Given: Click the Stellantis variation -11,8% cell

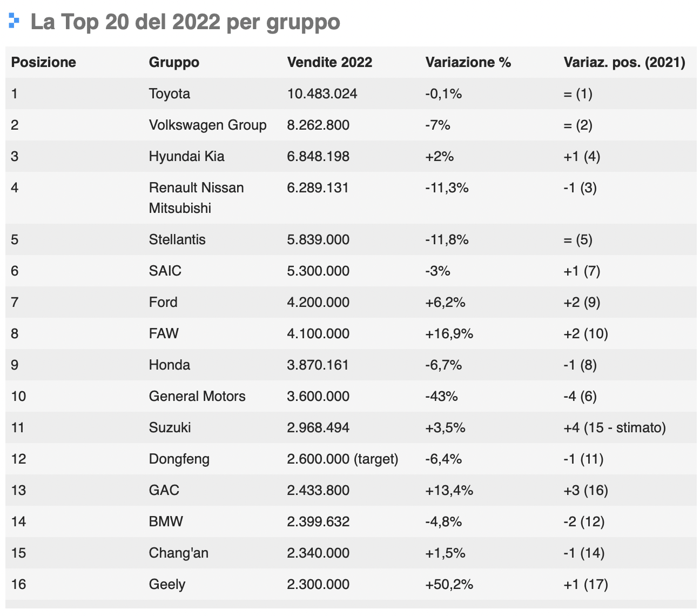Looking at the screenshot, I should 447,239.
